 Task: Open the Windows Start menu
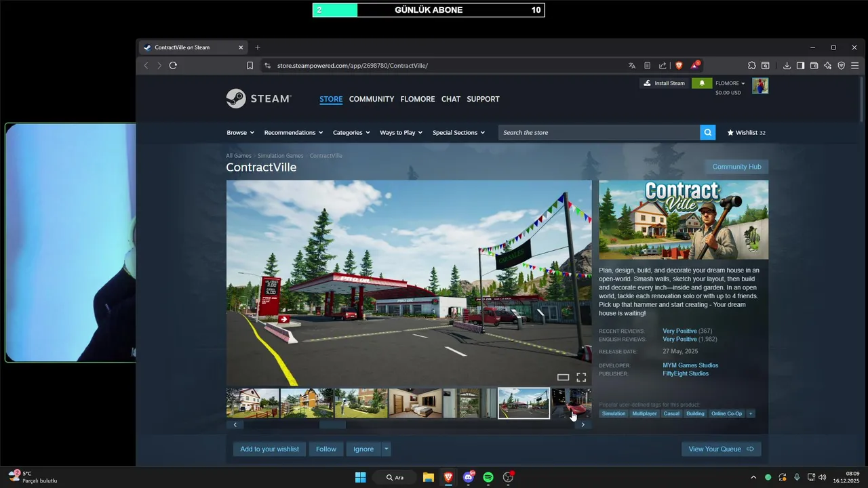tap(361, 477)
